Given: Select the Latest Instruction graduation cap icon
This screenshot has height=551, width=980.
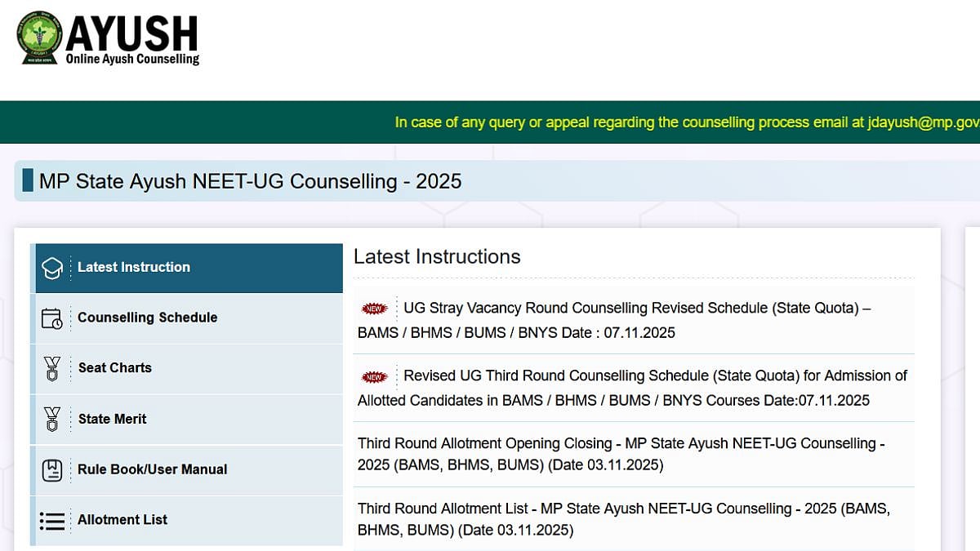Looking at the screenshot, I should coord(51,267).
